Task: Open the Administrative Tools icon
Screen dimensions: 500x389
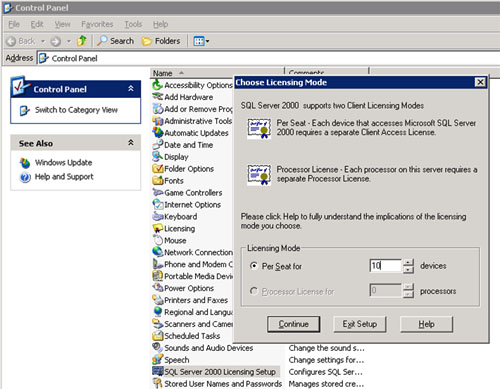Action: click(x=157, y=121)
